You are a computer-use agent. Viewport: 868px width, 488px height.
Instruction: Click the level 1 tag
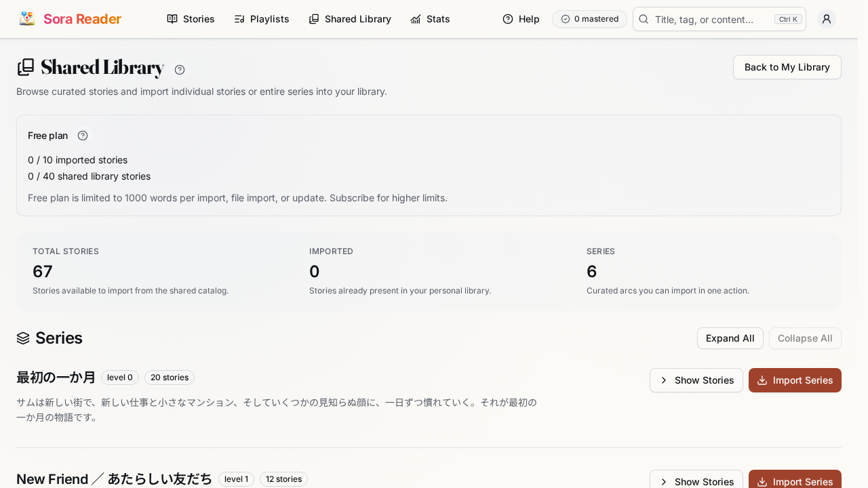click(x=236, y=479)
